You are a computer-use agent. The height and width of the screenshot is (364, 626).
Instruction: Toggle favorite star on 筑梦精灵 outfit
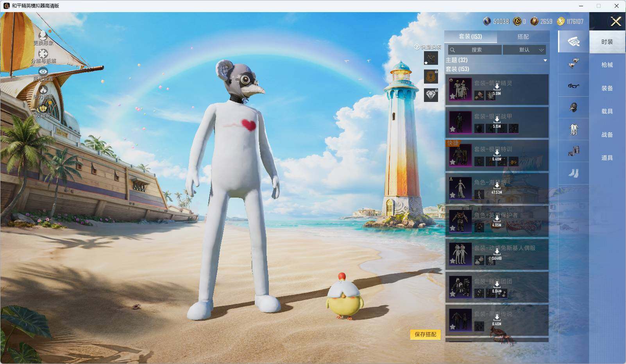(x=453, y=96)
